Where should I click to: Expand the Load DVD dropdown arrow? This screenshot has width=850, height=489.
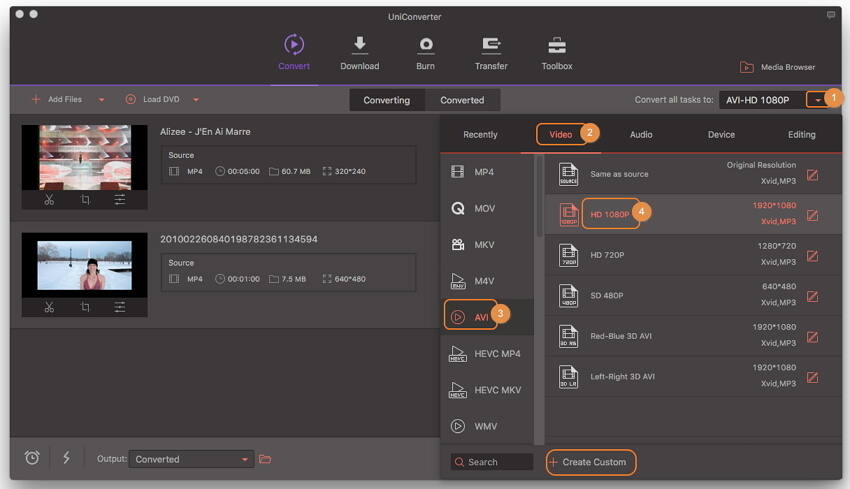pyautogui.click(x=196, y=100)
